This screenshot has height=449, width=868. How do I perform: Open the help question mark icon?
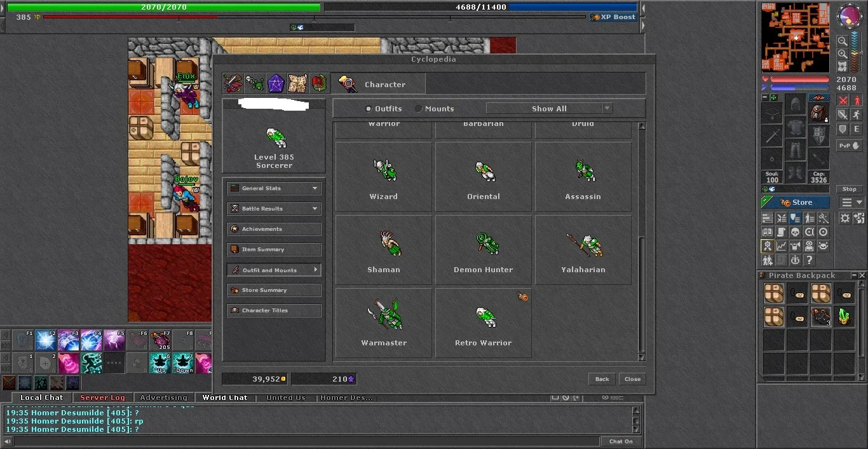point(809,260)
